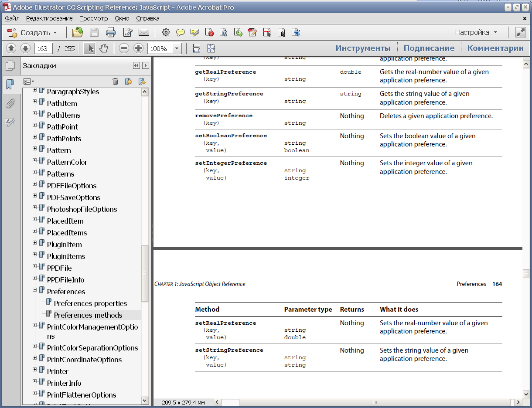
Task: Click the fit width scrolling icon
Action: point(197,48)
